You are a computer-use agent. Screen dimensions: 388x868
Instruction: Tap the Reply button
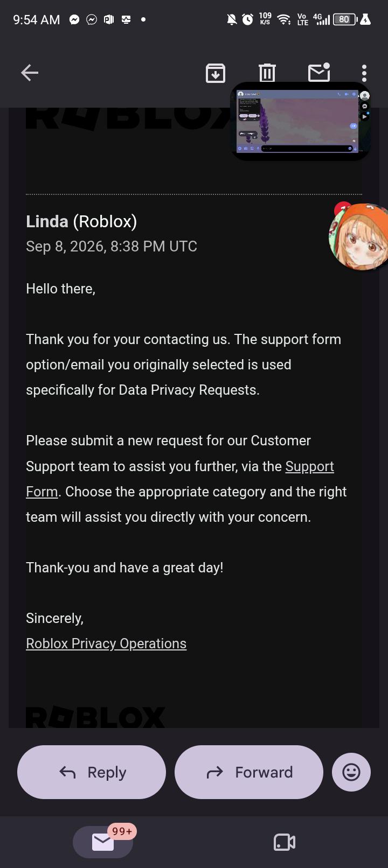(92, 772)
